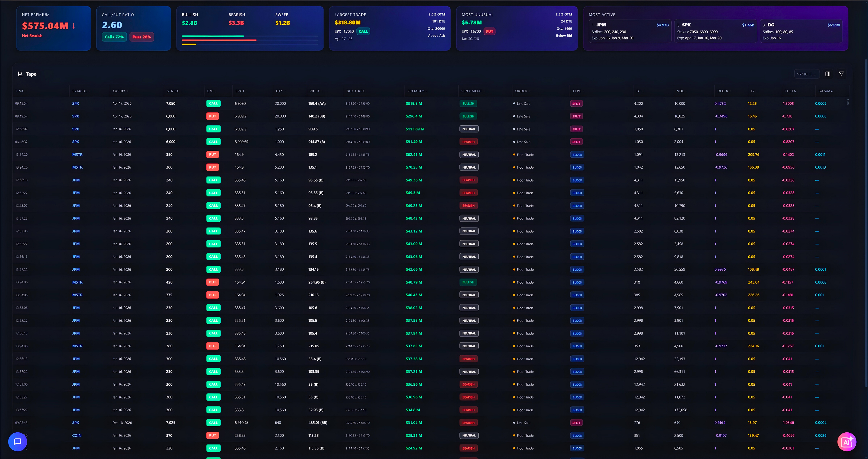The height and width of the screenshot is (459, 868).
Task: Click the bearish red progress bar
Action: [219, 40]
